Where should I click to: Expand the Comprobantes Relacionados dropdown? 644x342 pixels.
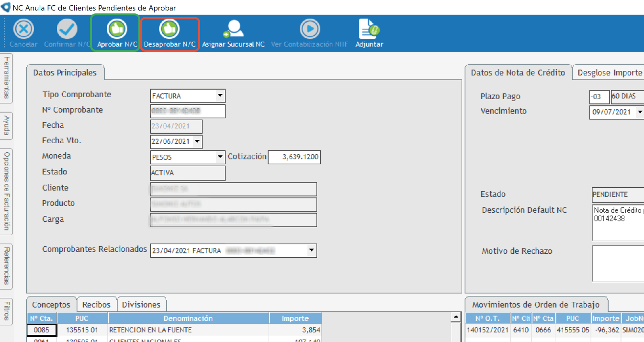point(311,250)
